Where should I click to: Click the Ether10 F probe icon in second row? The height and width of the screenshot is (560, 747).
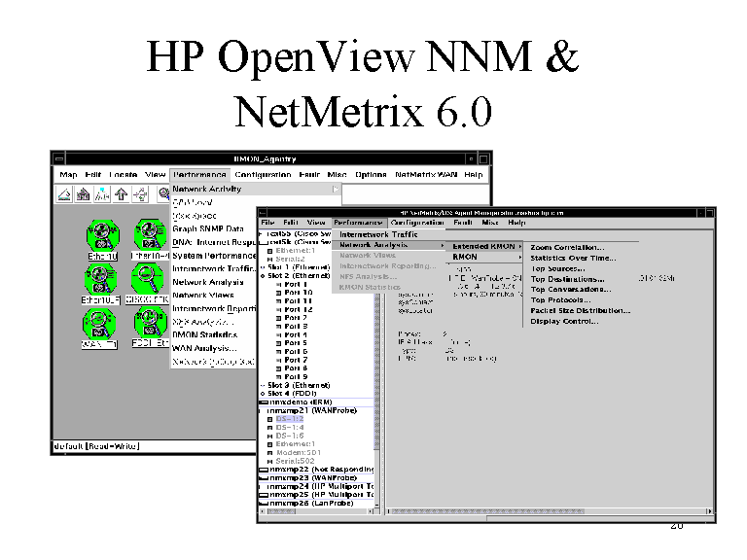click(x=100, y=281)
